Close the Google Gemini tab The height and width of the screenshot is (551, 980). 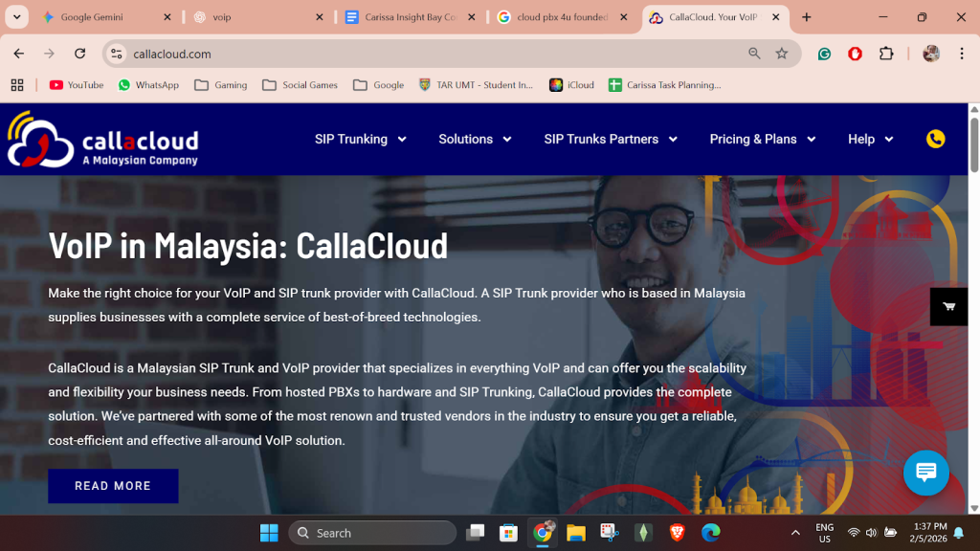click(167, 17)
